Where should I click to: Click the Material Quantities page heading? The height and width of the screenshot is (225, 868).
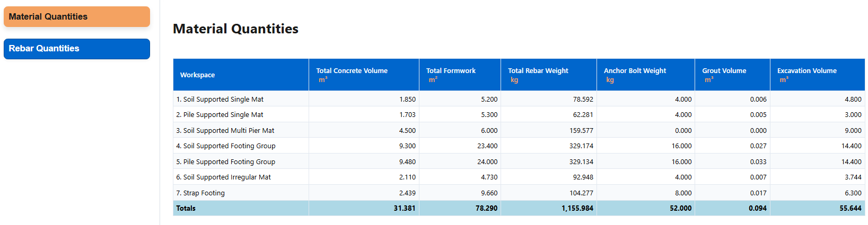click(x=235, y=29)
